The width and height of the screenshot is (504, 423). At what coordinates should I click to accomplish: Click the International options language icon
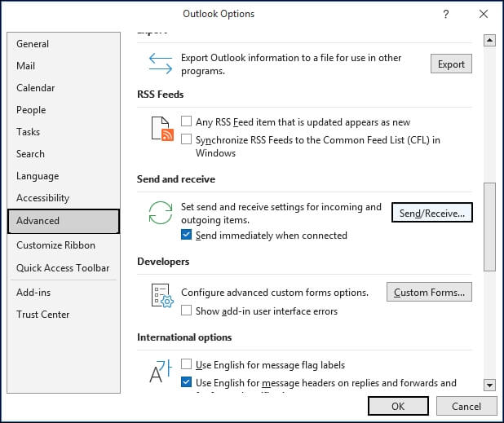point(161,372)
